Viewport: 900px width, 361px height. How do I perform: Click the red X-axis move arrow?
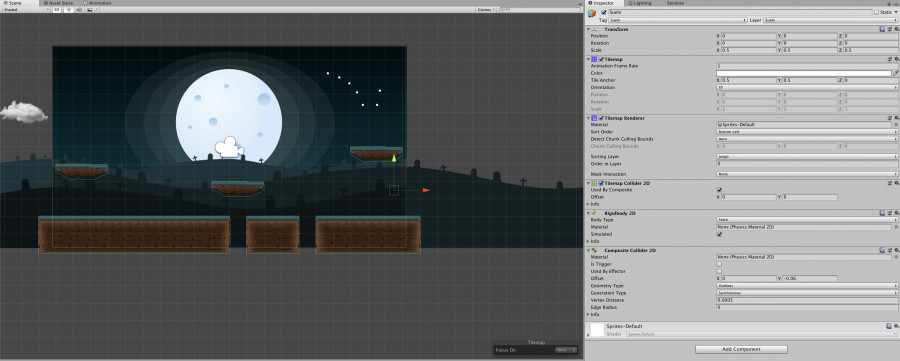tap(426, 190)
